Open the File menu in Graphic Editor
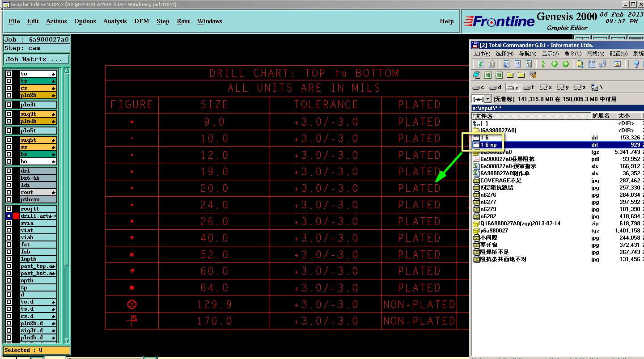The height and width of the screenshot is (359, 644). tap(14, 21)
